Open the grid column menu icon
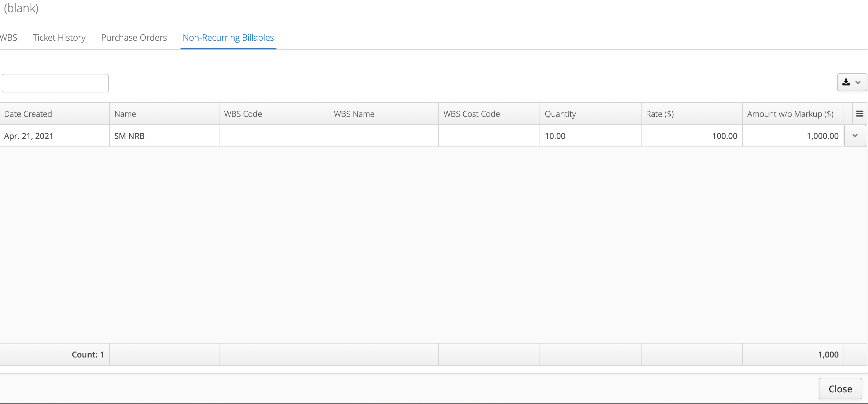This screenshot has height=404, width=868. click(x=860, y=114)
